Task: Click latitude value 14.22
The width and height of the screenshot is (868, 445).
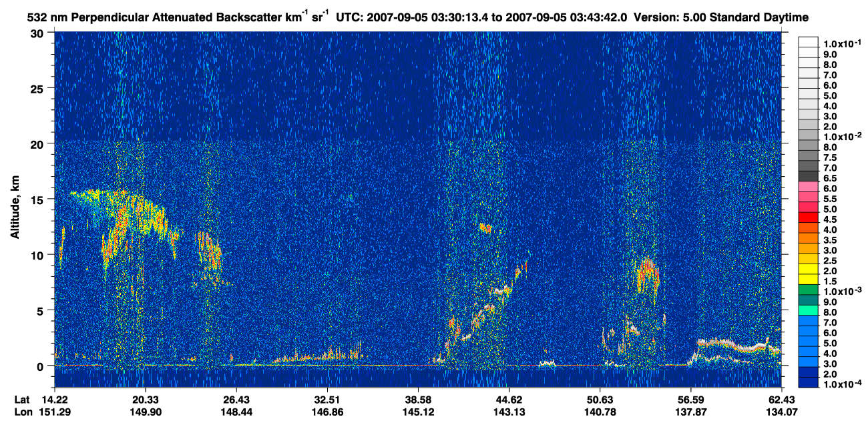Action: (54, 399)
